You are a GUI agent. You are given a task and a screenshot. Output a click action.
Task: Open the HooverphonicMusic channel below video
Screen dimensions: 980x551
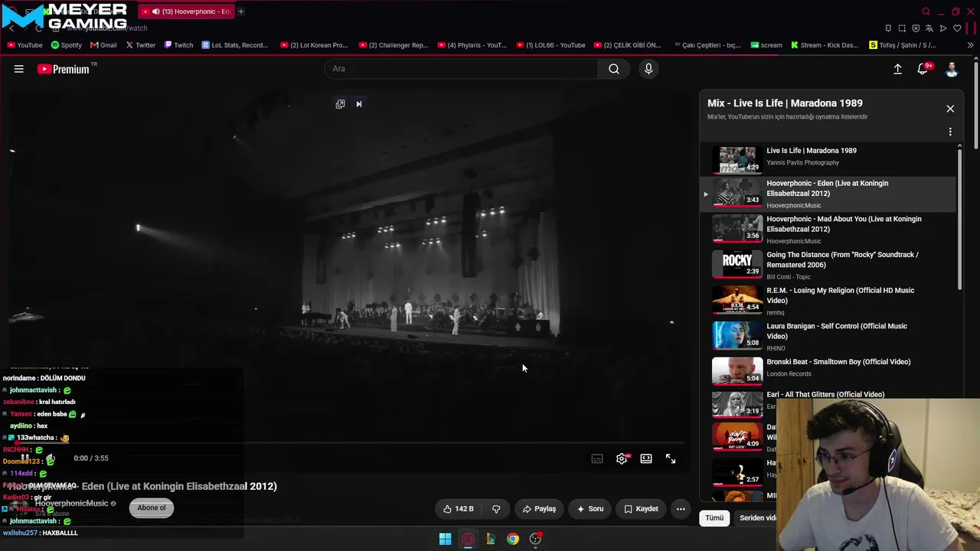(71, 504)
